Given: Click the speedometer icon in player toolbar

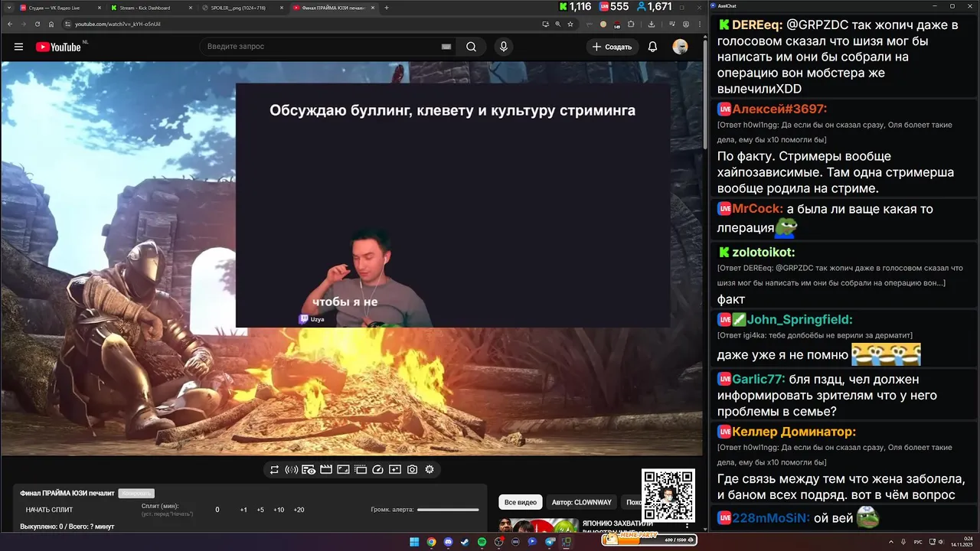Looking at the screenshot, I should coord(377,470).
